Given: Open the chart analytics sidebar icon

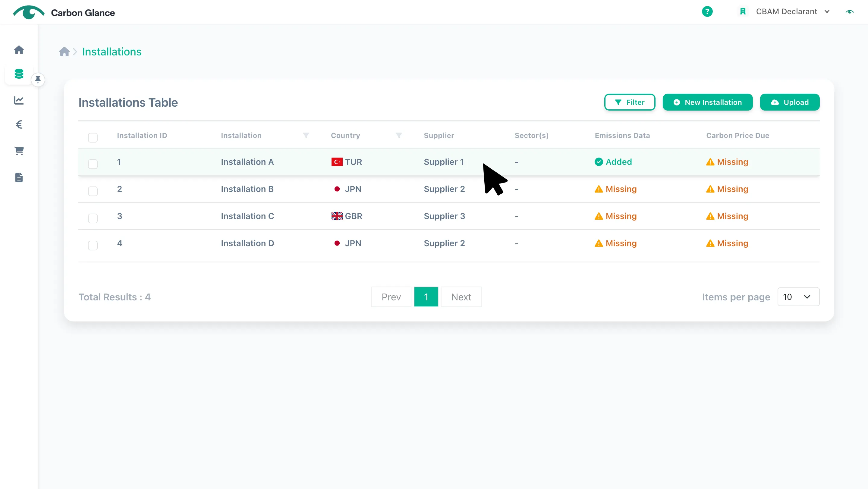Looking at the screenshot, I should (19, 100).
